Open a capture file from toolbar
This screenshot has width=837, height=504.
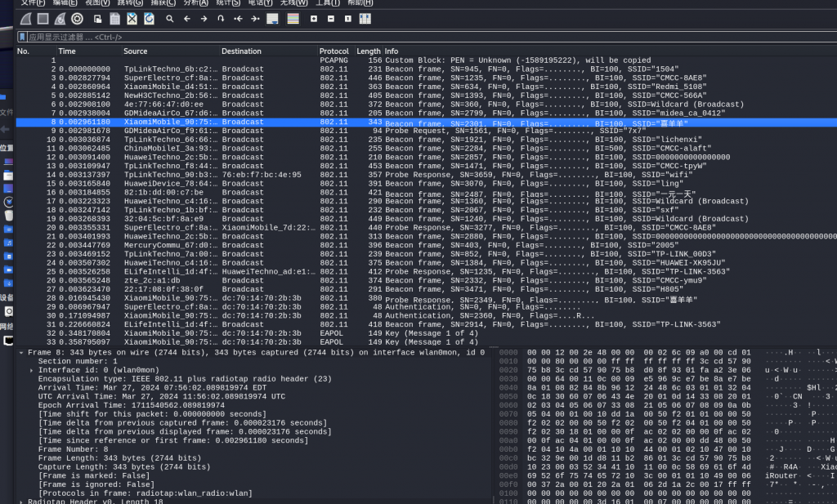coord(98,19)
